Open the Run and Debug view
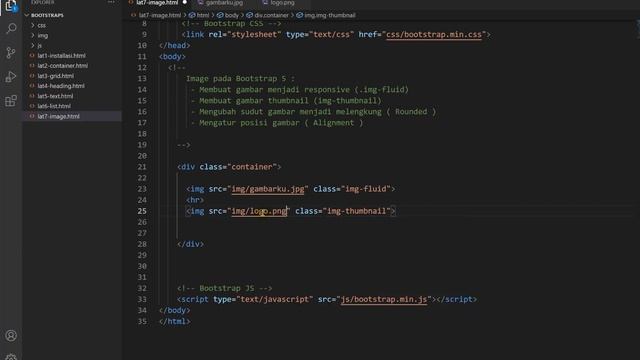640x360 pixels. (x=11, y=76)
